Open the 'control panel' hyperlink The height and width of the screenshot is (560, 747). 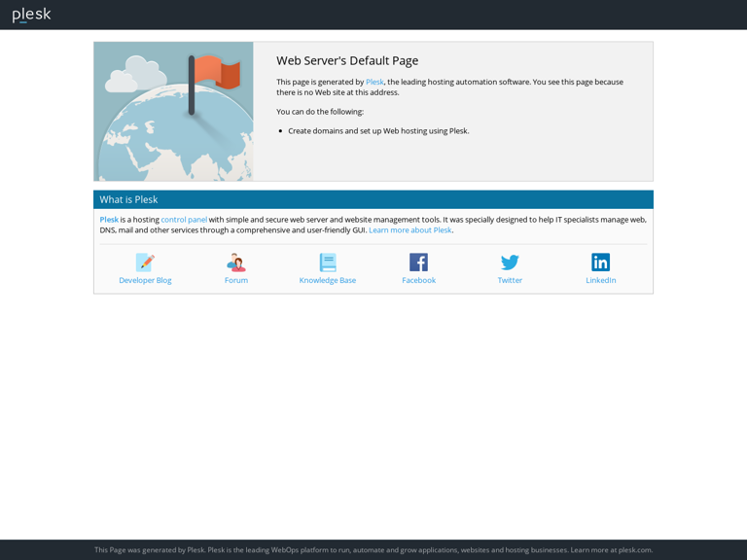click(184, 220)
